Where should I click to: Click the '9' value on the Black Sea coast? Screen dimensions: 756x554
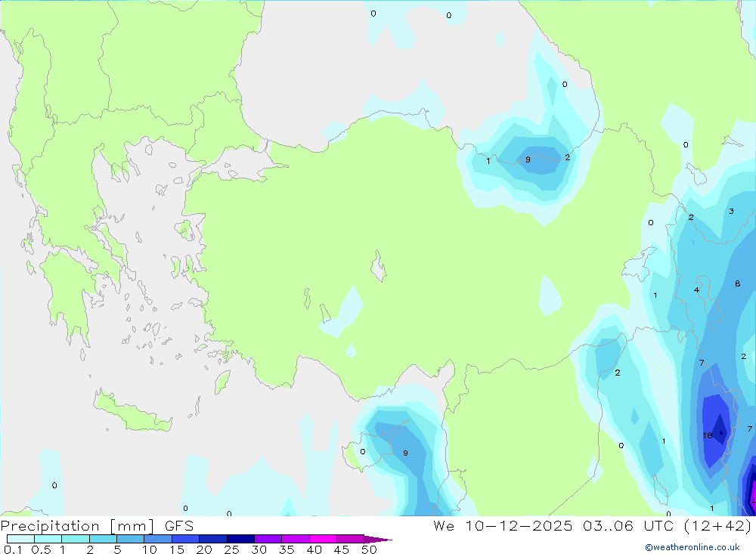[528, 159]
